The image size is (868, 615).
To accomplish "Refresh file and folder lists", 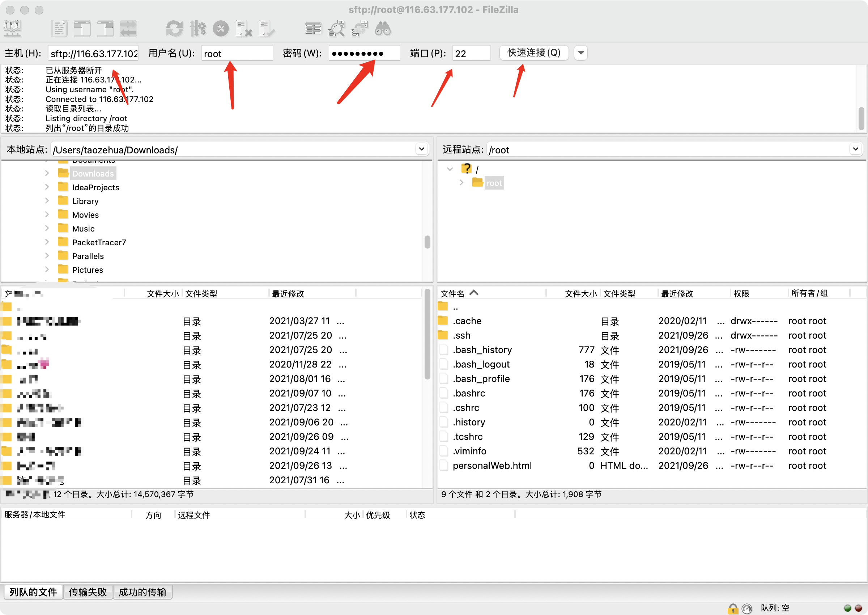I will pyautogui.click(x=175, y=29).
